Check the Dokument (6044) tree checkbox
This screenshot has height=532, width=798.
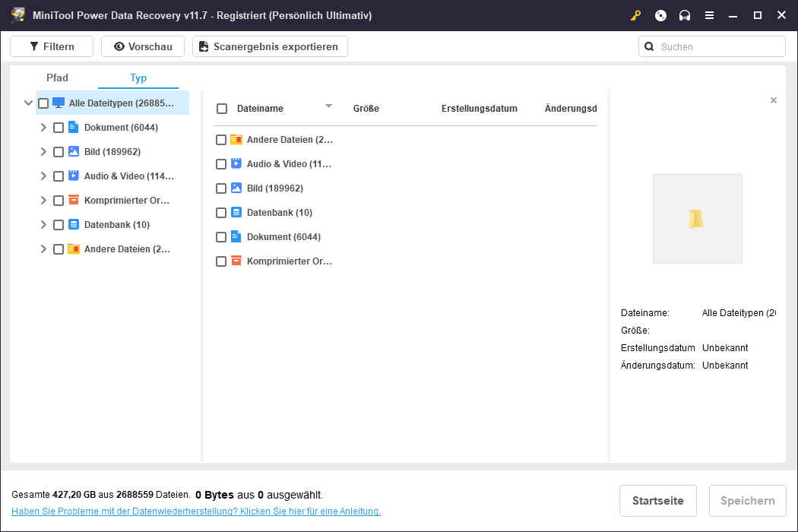coord(59,127)
